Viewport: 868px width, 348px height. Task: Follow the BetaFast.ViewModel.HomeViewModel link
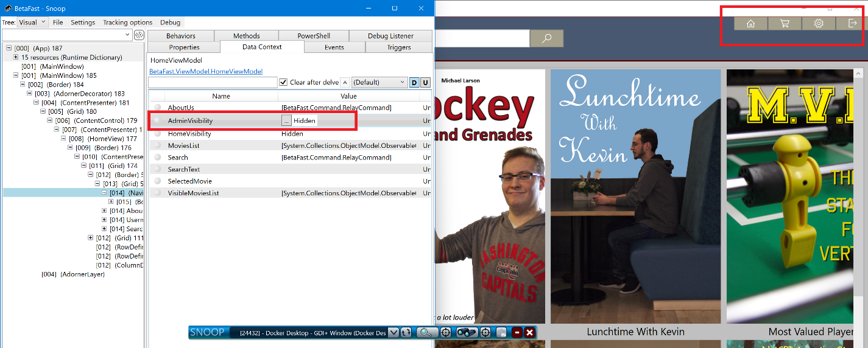(x=206, y=71)
